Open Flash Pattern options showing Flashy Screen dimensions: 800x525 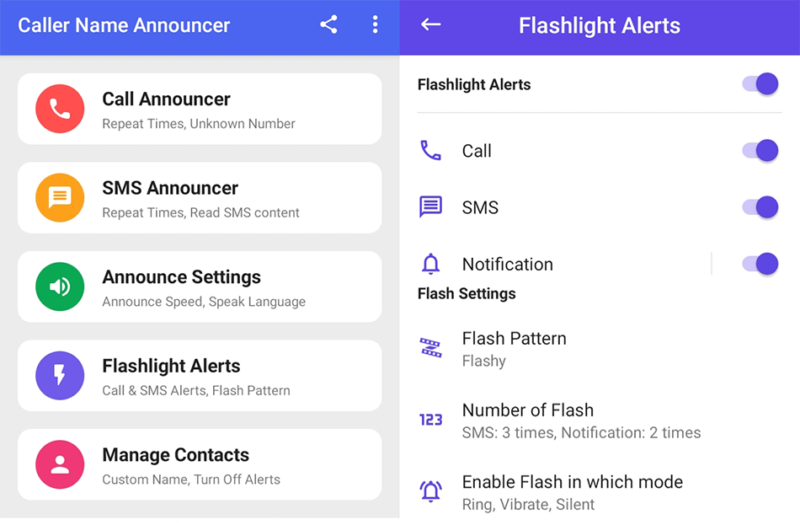[x=599, y=349]
